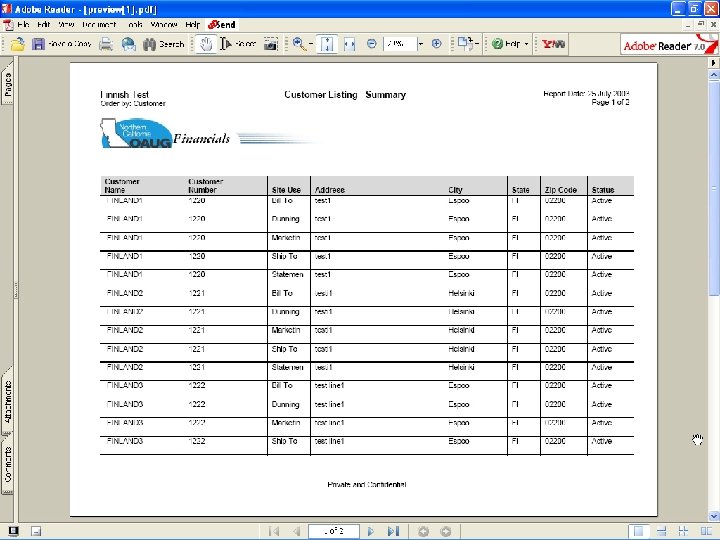The height and width of the screenshot is (540, 720).
Task: Click the first Helsinki city cell
Action: click(461, 293)
